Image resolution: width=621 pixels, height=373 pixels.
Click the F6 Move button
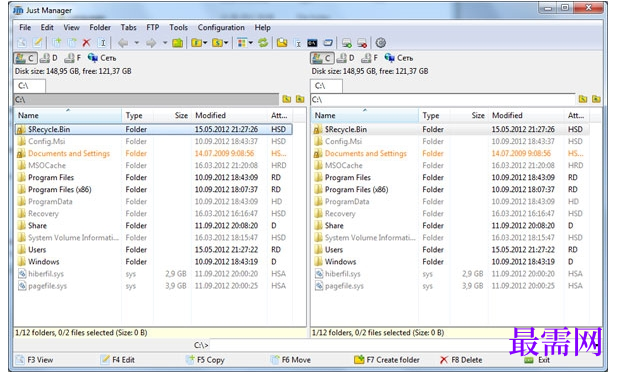click(290, 360)
